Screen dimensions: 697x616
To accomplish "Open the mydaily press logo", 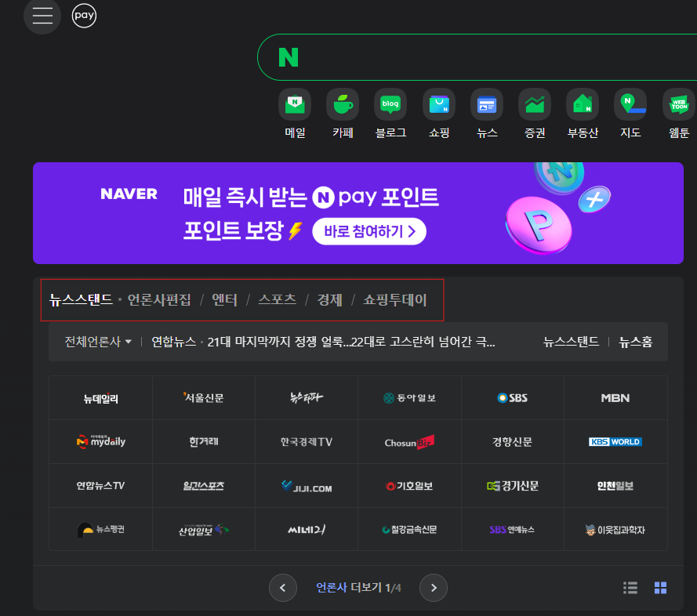I will [101, 442].
